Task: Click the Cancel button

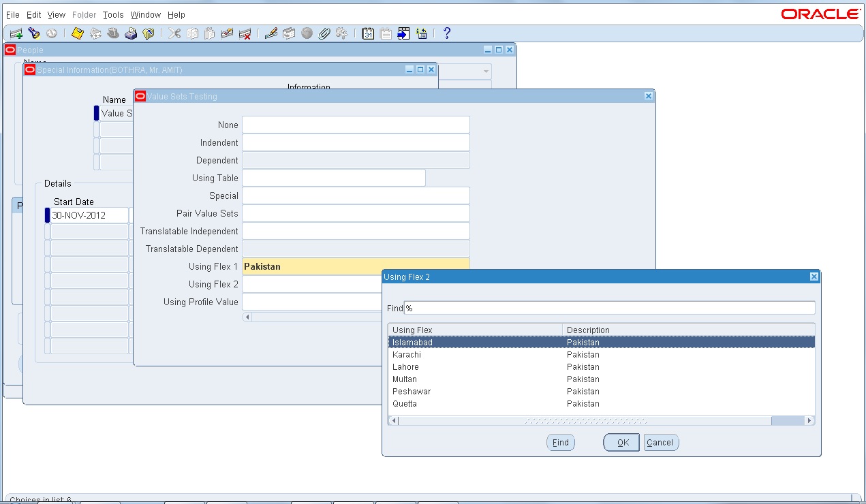Action: tap(660, 442)
